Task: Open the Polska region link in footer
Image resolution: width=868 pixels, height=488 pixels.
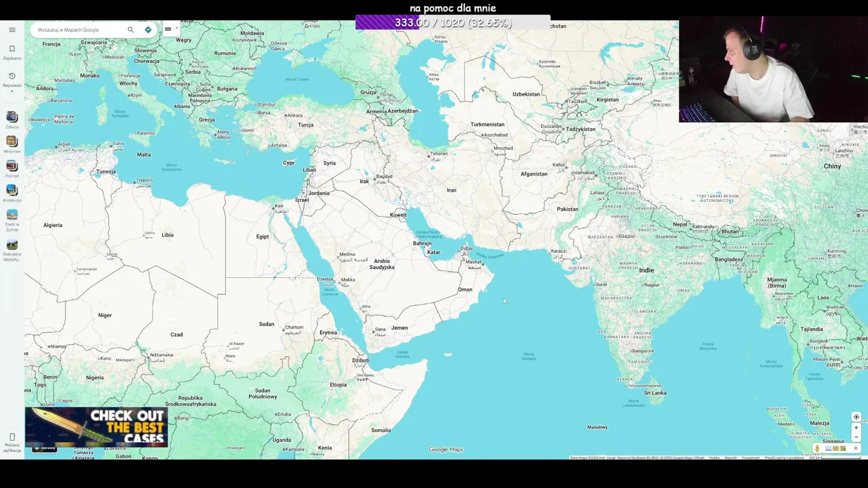Action: [x=714, y=458]
